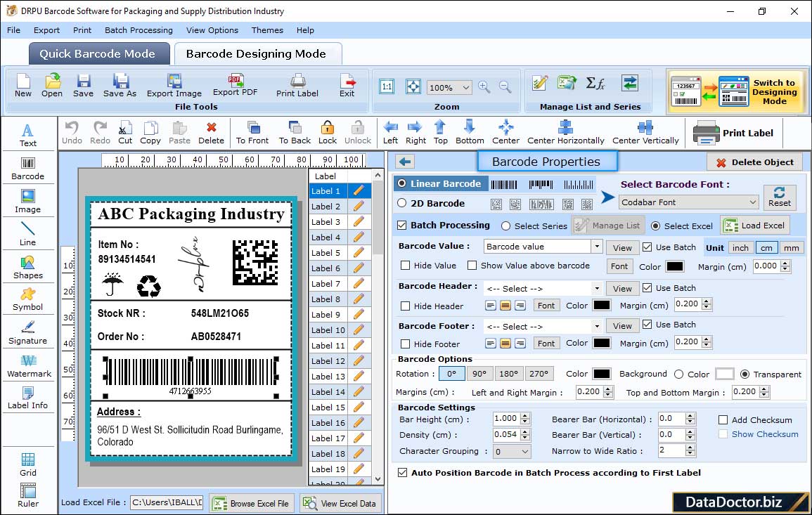Click Export Image icon
The height and width of the screenshot is (515, 812).
[x=174, y=86]
